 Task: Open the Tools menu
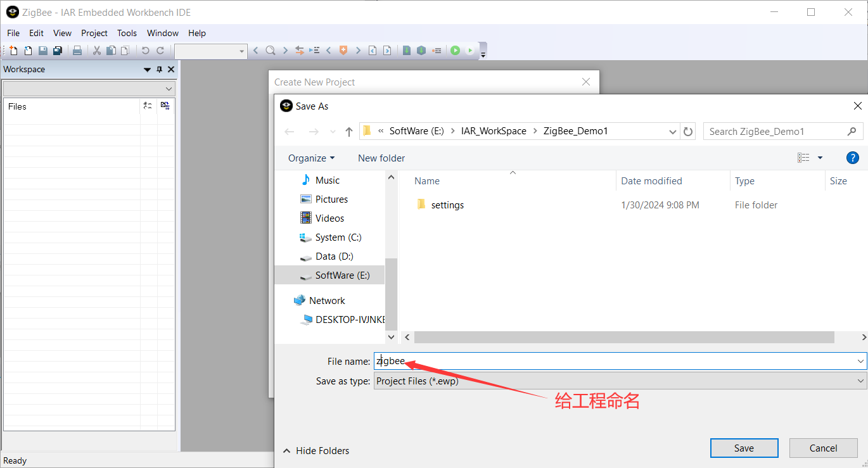(127, 33)
